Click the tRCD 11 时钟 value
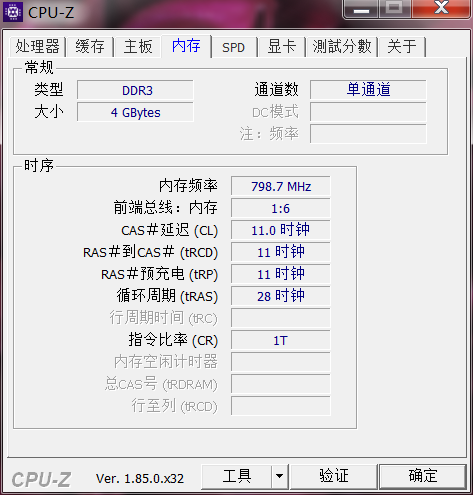Viewport: 473px width, 495px height. [x=281, y=252]
